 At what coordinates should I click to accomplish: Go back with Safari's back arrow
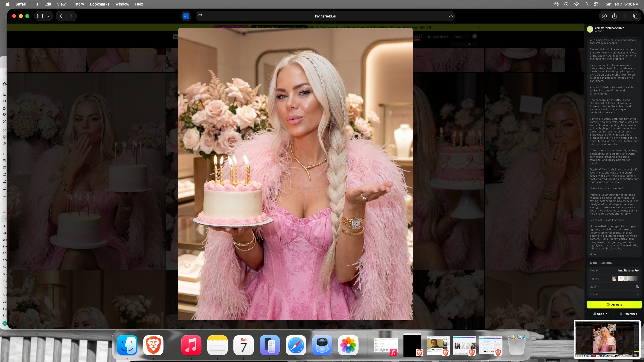click(x=61, y=16)
